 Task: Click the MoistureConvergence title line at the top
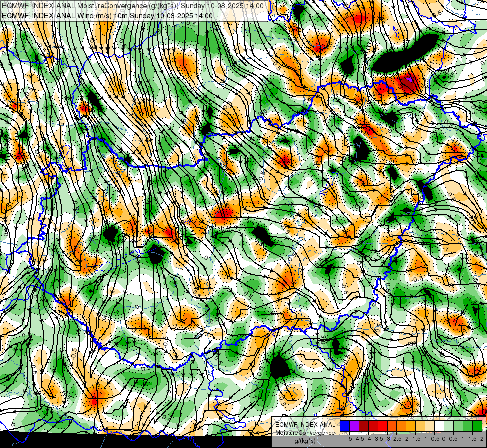click(133, 6)
